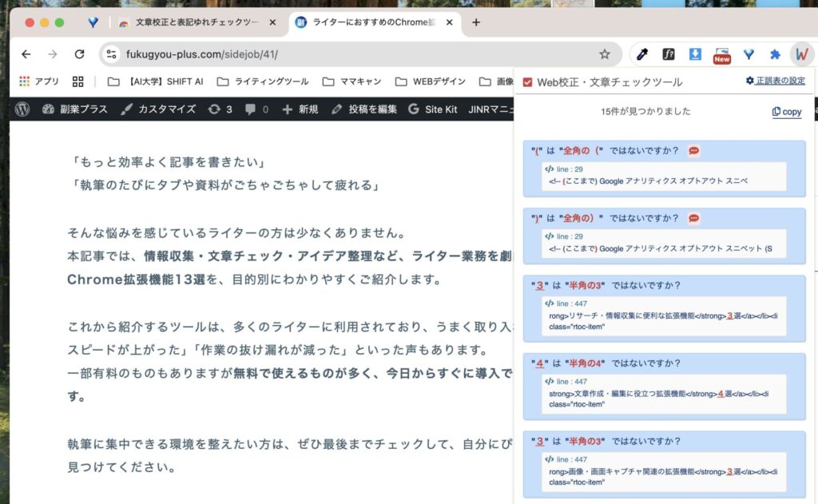The width and height of the screenshot is (818, 504).
Task: Bookmark this page with the star icon
Action: tap(605, 54)
